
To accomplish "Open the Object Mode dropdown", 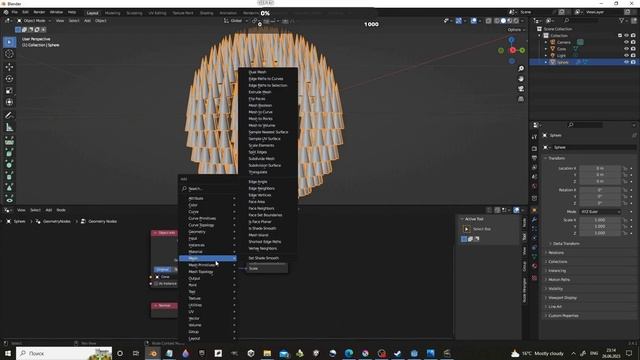I will [x=34, y=20].
